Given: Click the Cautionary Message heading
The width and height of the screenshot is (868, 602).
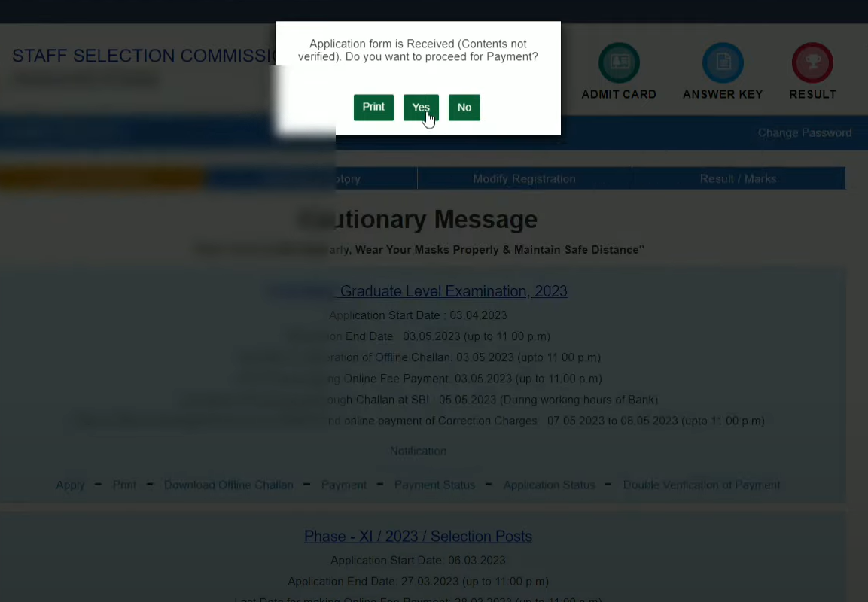Looking at the screenshot, I should 418,219.
